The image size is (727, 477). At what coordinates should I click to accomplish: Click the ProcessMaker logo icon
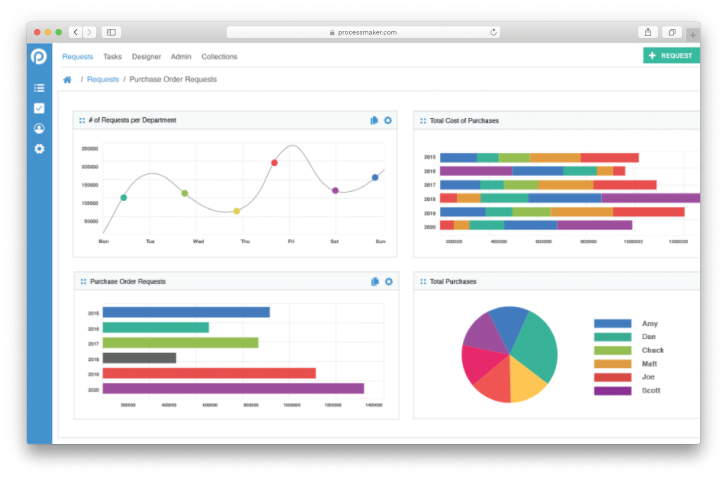coord(39,57)
